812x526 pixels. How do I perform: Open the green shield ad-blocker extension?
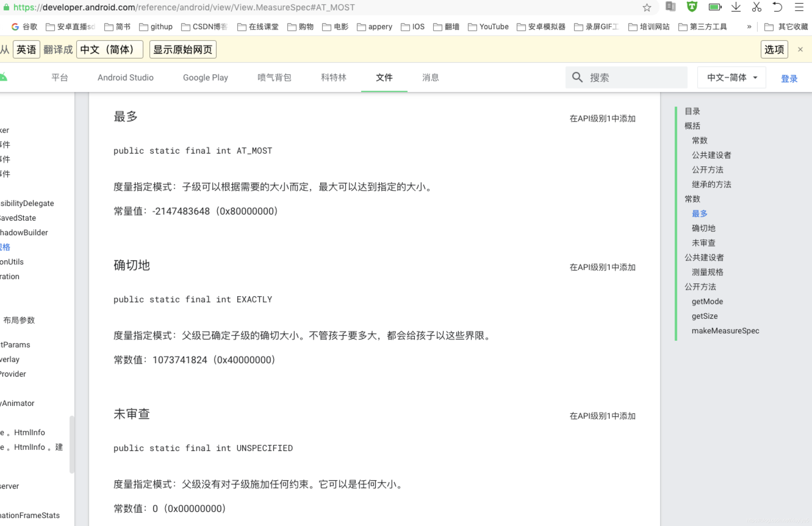pos(692,7)
